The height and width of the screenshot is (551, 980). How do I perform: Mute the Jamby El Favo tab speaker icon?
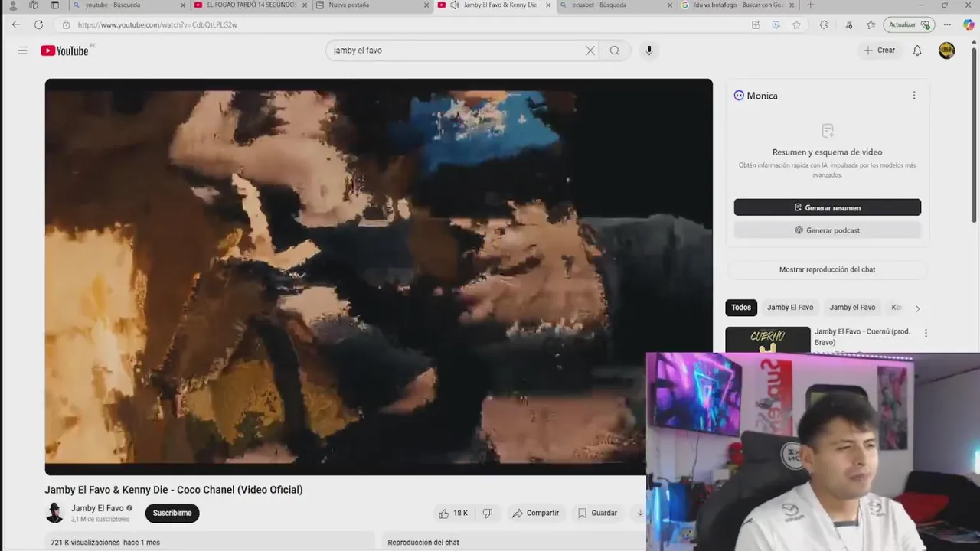tap(455, 5)
